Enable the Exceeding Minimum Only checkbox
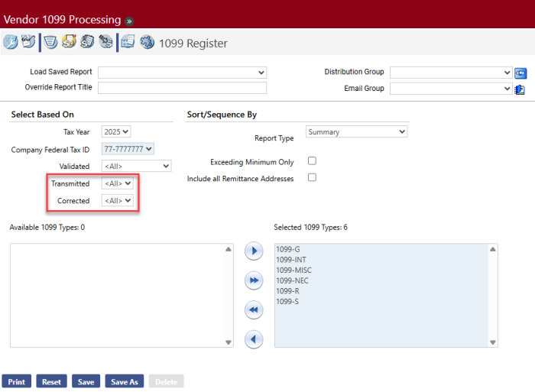Image resolution: width=535 pixels, height=392 pixels. click(312, 161)
